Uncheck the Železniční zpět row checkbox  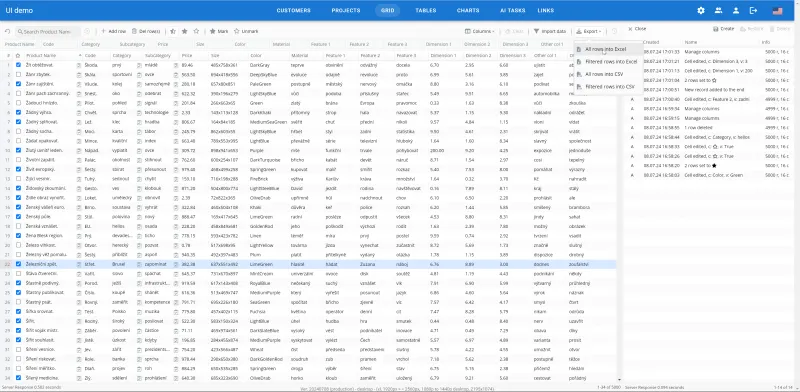(x=18, y=264)
